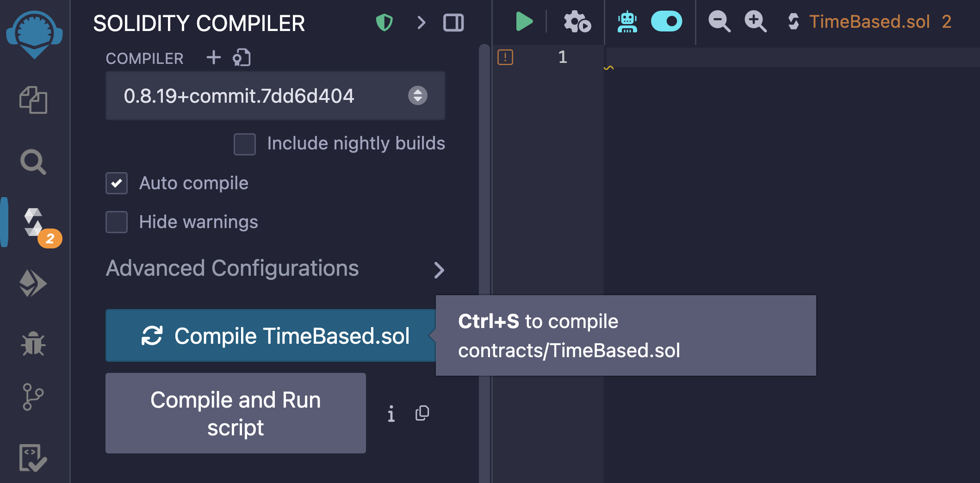
Task: Toggle the AI copilot switch
Action: 666,22
